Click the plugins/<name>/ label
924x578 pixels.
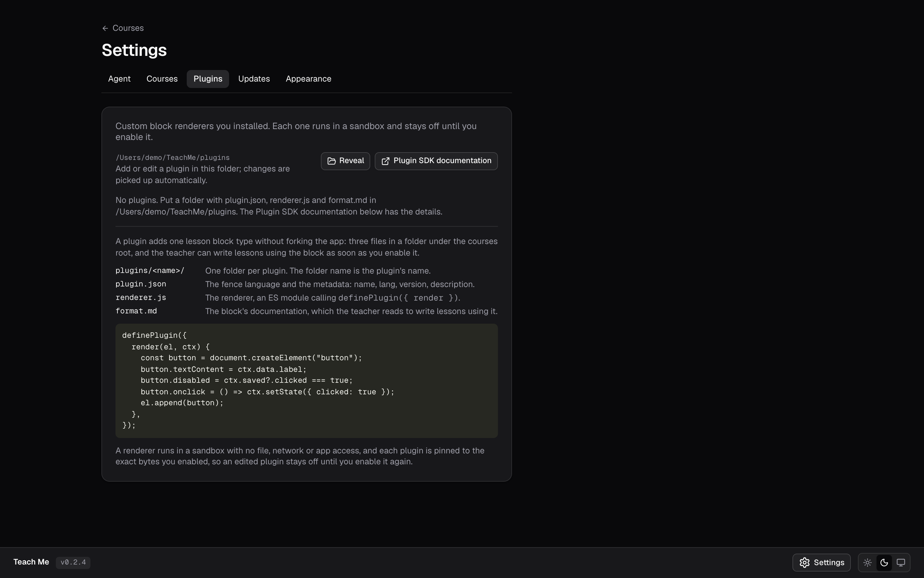(x=150, y=271)
